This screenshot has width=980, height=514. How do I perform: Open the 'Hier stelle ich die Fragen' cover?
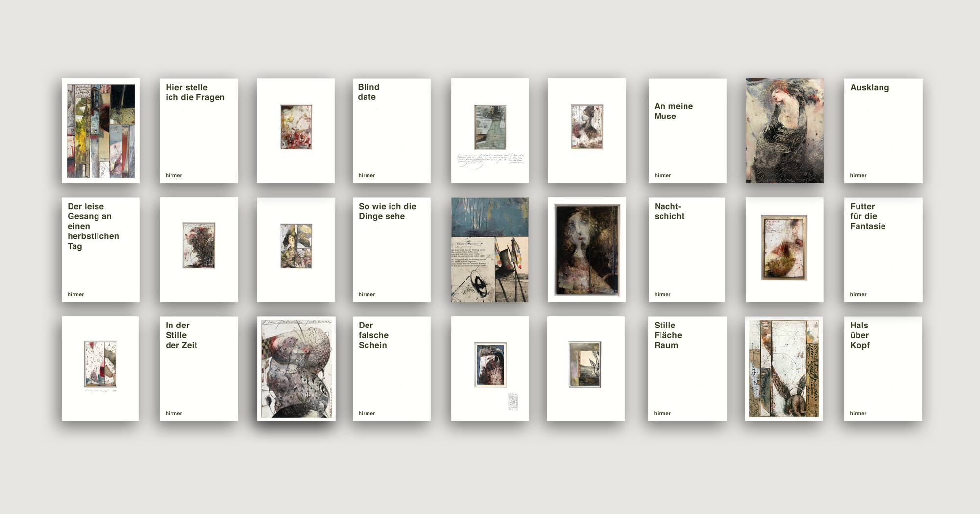[x=199, y=131]
